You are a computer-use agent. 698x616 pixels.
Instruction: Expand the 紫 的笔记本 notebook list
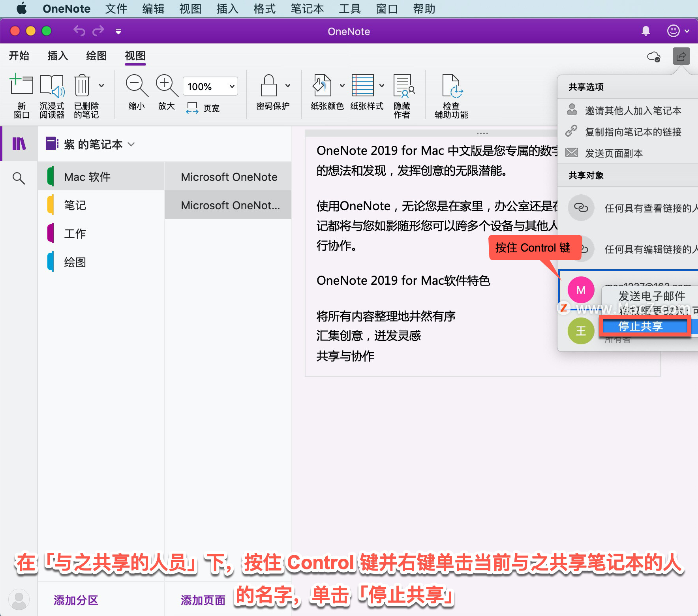coord(90,144)
